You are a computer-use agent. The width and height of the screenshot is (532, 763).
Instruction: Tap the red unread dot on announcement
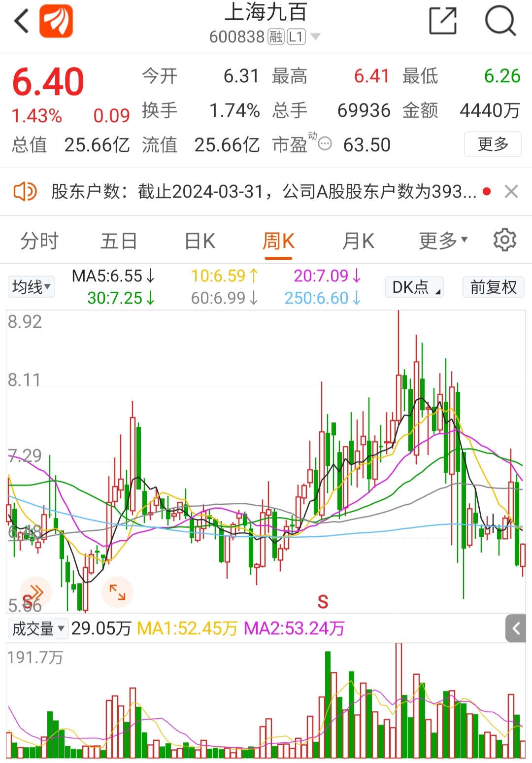click(x=487, y=191)
